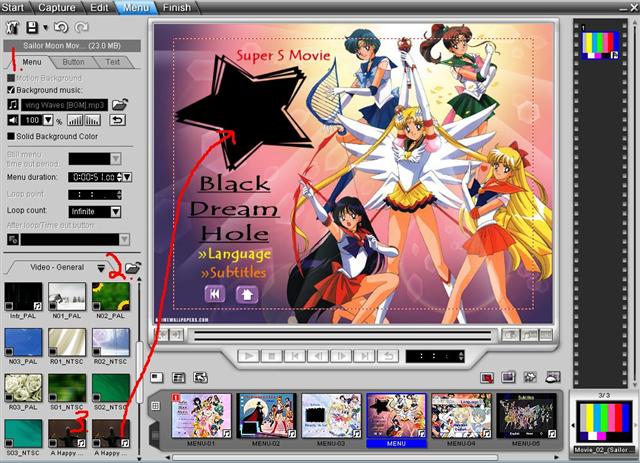Image resolution: width=640 pixels, height=463 pixels.
Task: Click the music filename field
Action: point(65,105)
